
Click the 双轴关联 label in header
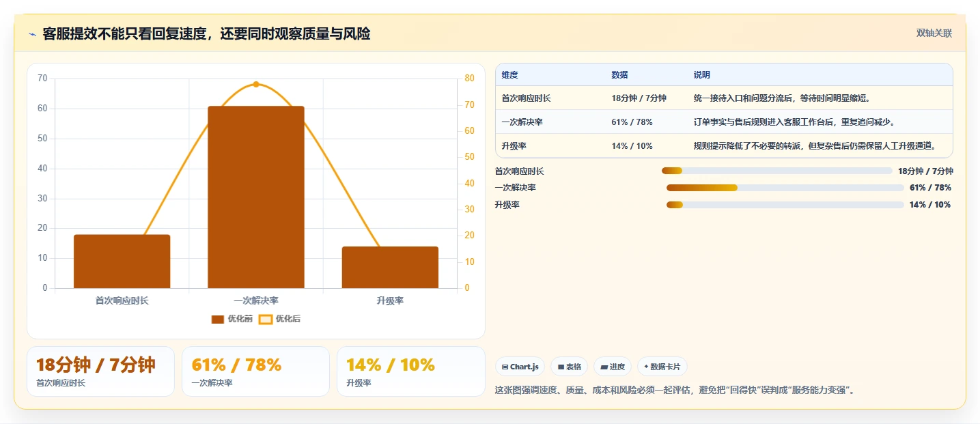tap(934, 33)
